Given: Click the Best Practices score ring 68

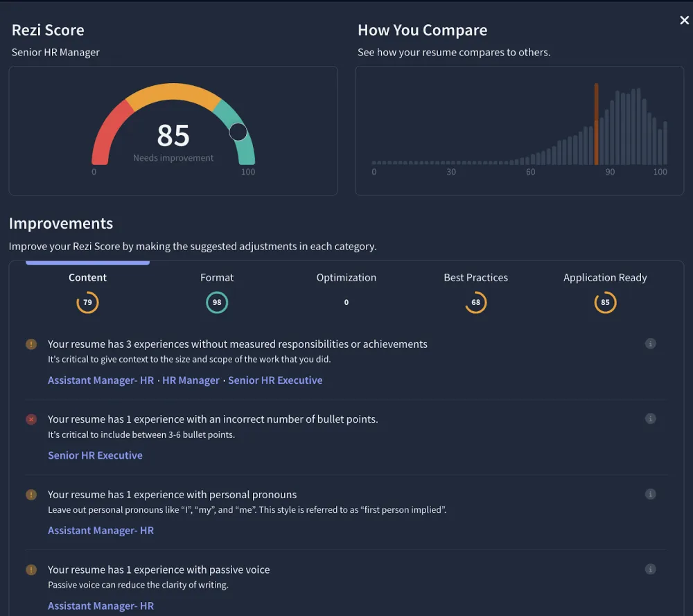Looking at the screenshot, I should pyautogui.click(x=475, y=302).
